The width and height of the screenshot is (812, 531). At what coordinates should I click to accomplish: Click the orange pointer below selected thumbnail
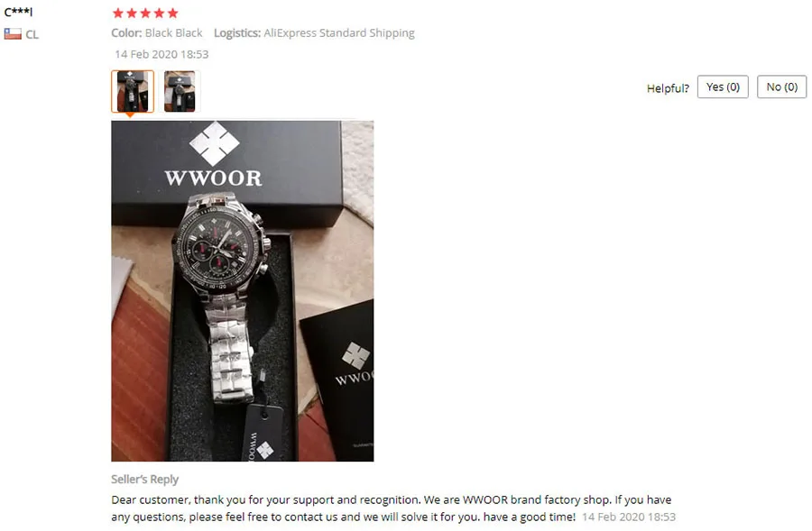click(x=130, y=114)
